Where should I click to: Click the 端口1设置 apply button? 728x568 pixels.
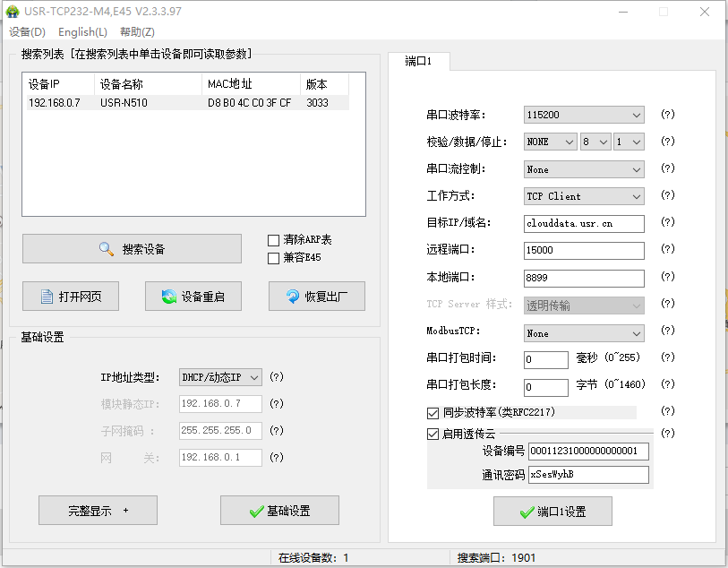[x=552, y=512]
